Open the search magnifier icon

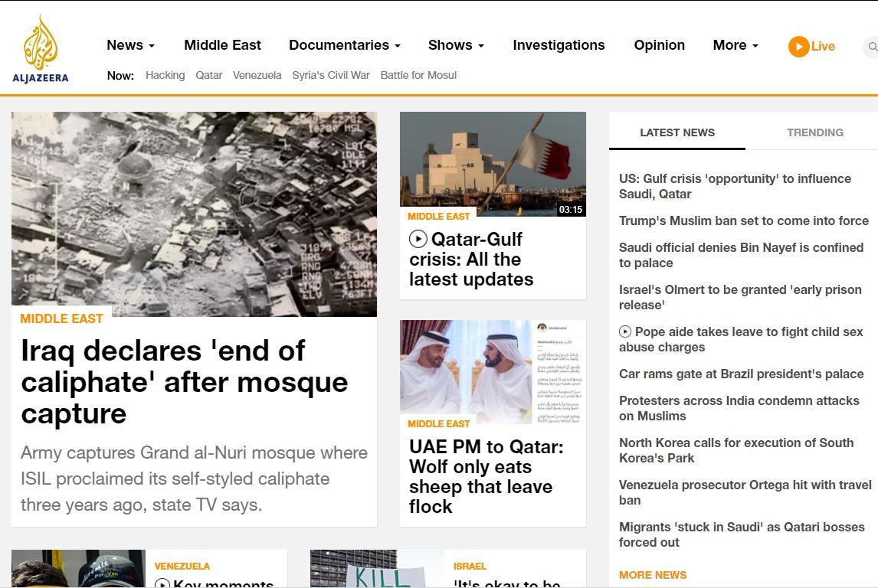tap(873, 47)
